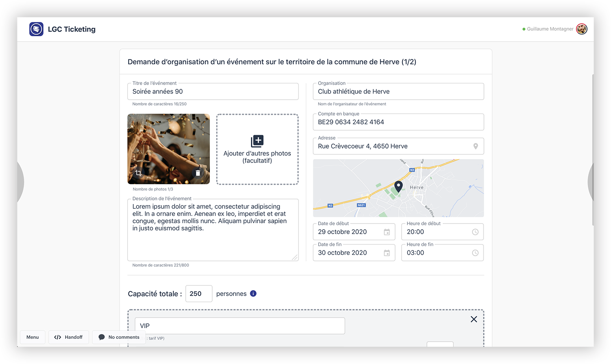Screen dimensions: 611x364
Task: Click the location pin in Adresse field
Action: tap(475, 146)
